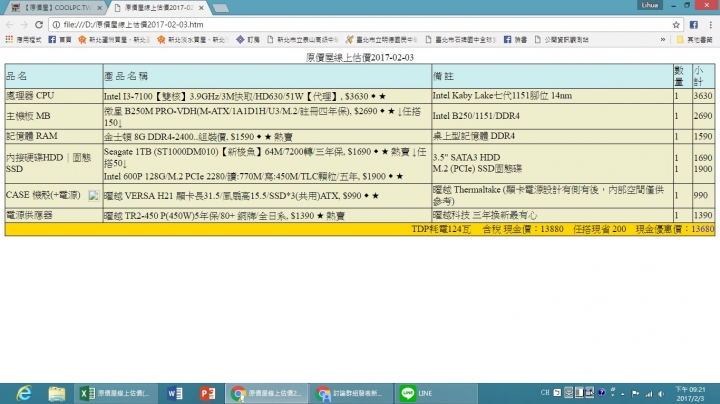Switch to the COOLPC.TW tab

pyautogui.click(x=55, y=8)
